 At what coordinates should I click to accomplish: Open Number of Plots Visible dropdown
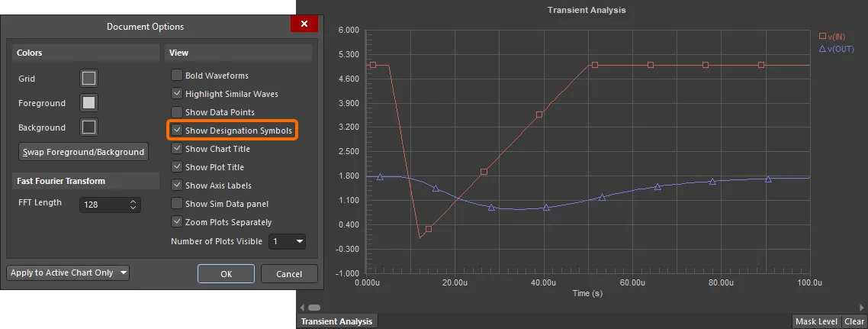(x=287, y=241)
